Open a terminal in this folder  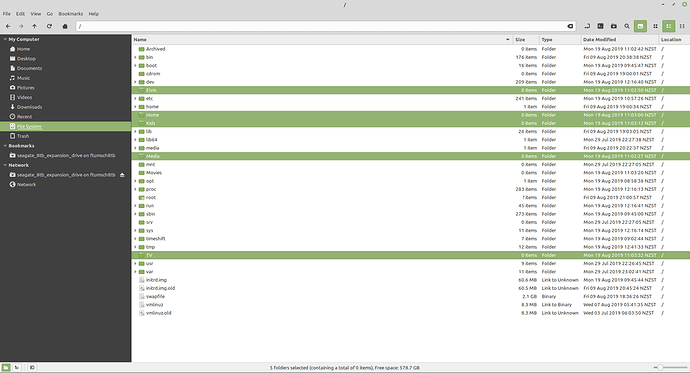click(x=600, y=26)
